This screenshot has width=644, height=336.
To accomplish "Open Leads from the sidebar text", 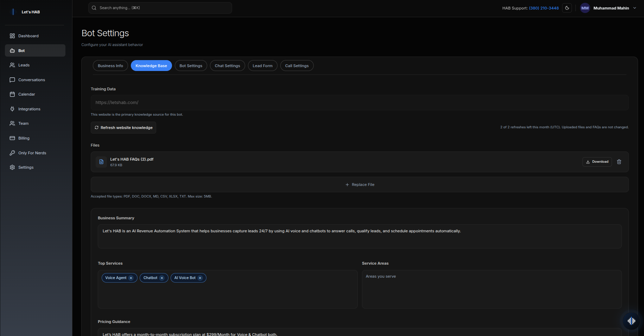I will (x=24, y=65).
